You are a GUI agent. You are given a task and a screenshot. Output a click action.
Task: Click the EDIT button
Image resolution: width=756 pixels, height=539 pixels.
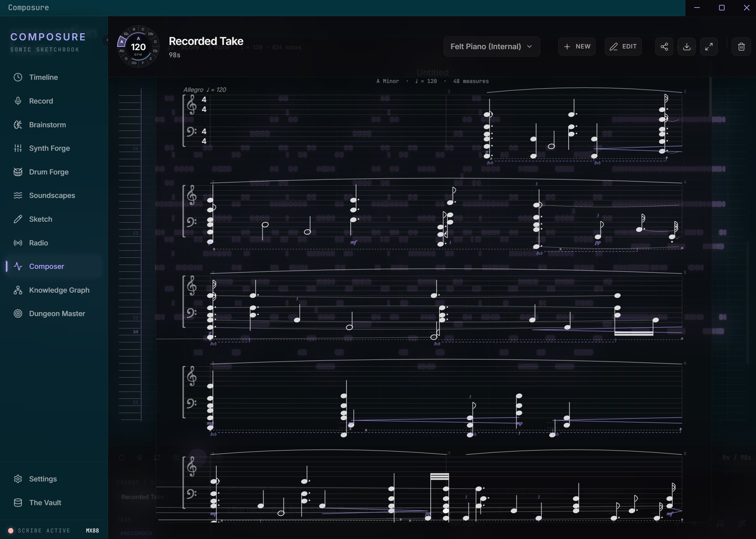tap(623, 47)
